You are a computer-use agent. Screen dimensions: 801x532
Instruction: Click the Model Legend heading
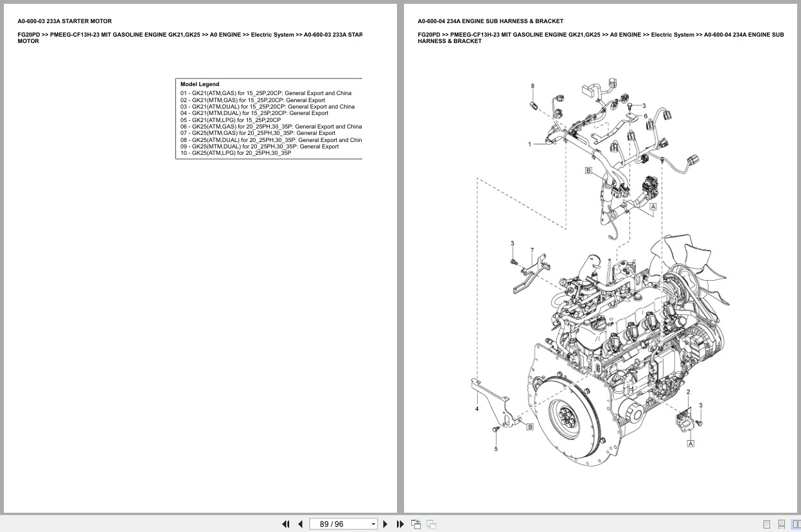click(200, 84)
